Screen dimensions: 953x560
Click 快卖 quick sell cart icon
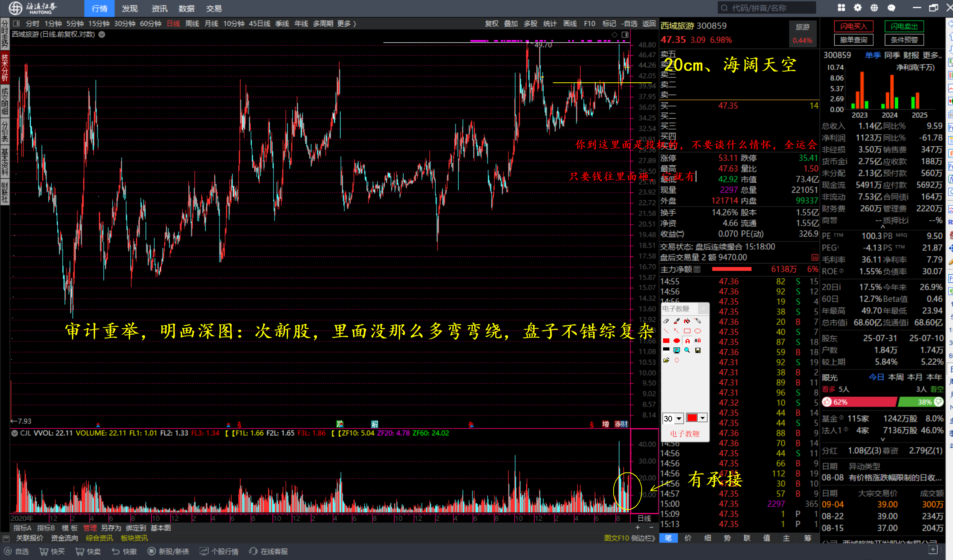(79, 552)
